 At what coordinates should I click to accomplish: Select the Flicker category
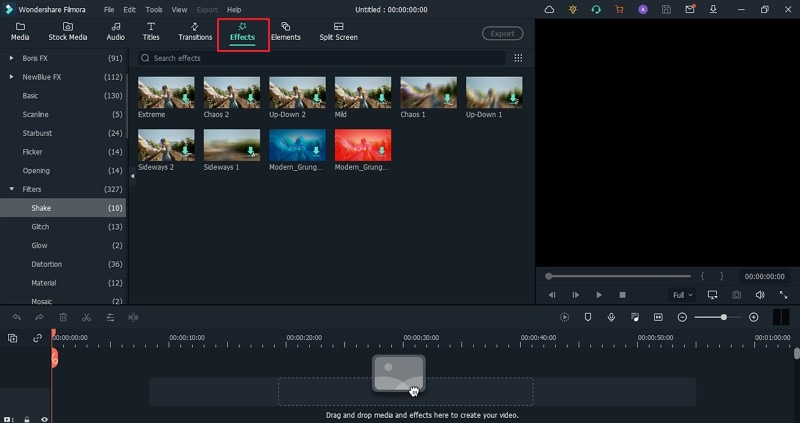(63, 152)
